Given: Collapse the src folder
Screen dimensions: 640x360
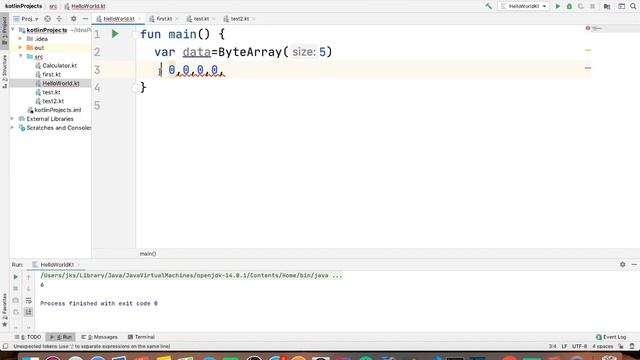Looking at the screenshot, I should [x=20, y=56].
